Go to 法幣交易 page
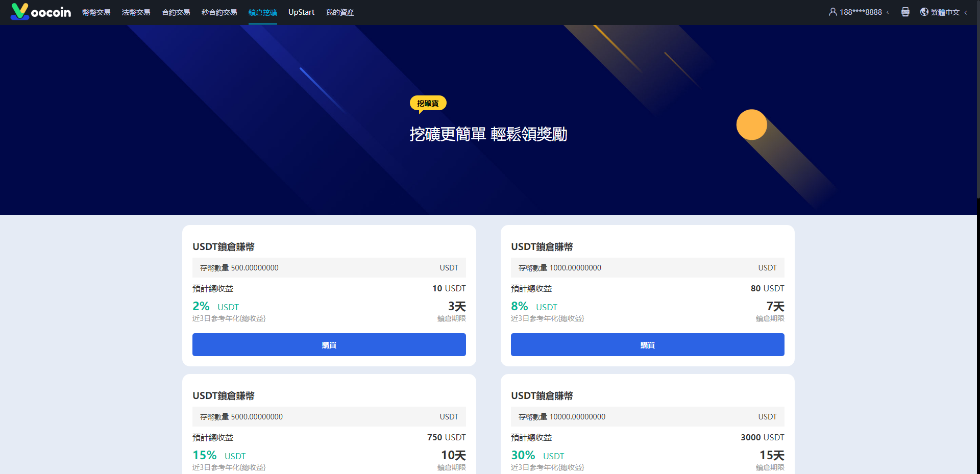Screen dimensions: 980x474 [x=136, y=12]
